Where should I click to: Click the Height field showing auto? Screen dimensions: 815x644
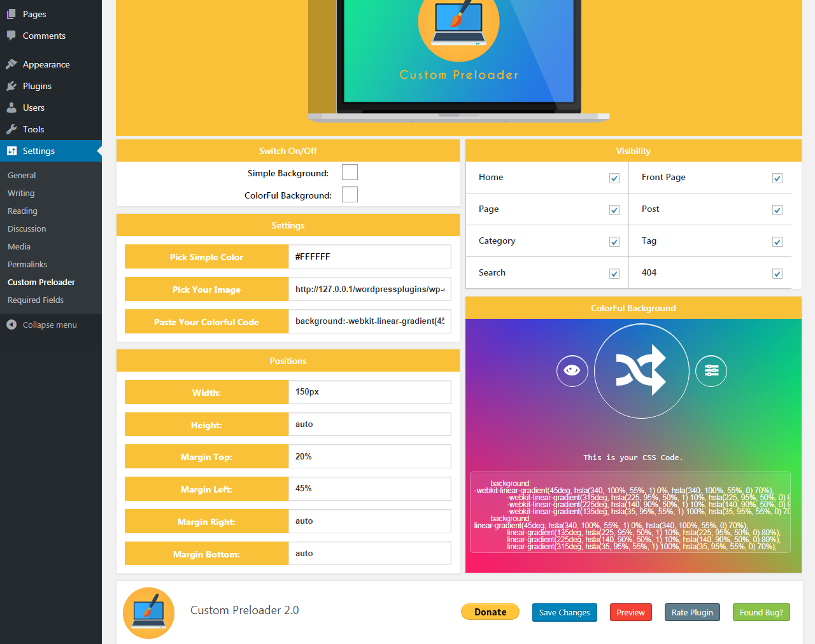[369, 424]
